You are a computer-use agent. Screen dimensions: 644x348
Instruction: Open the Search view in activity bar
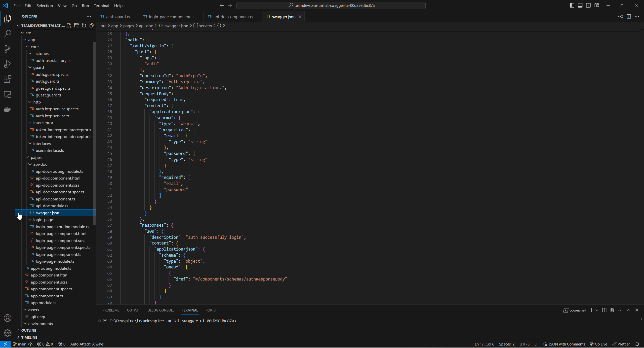(x=8, y=33)
